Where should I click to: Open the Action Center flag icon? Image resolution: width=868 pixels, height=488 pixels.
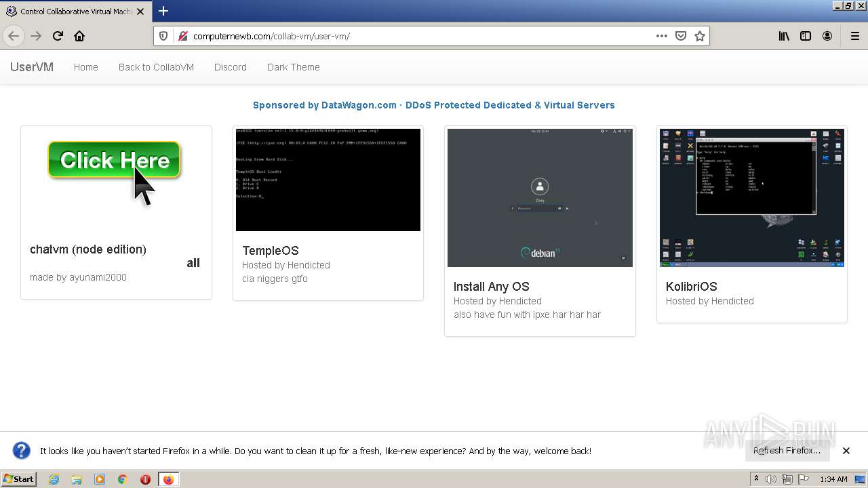tap(804, 479)
